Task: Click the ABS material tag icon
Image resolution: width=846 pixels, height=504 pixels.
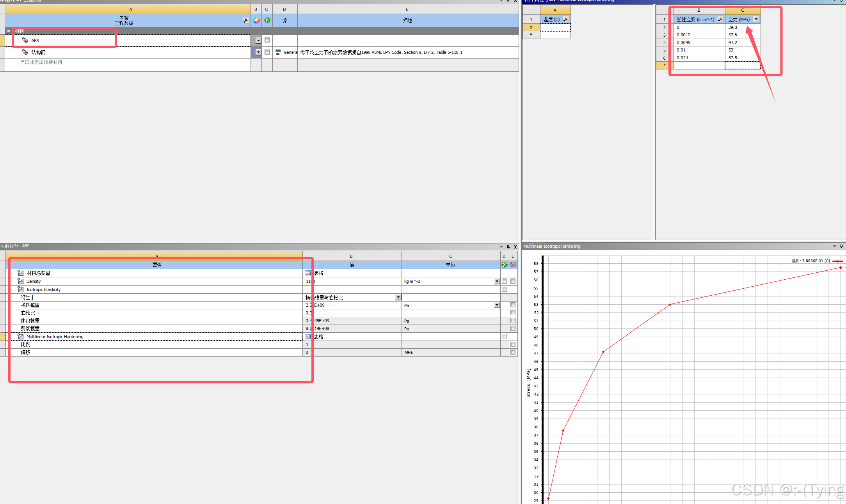Action: 25,41
